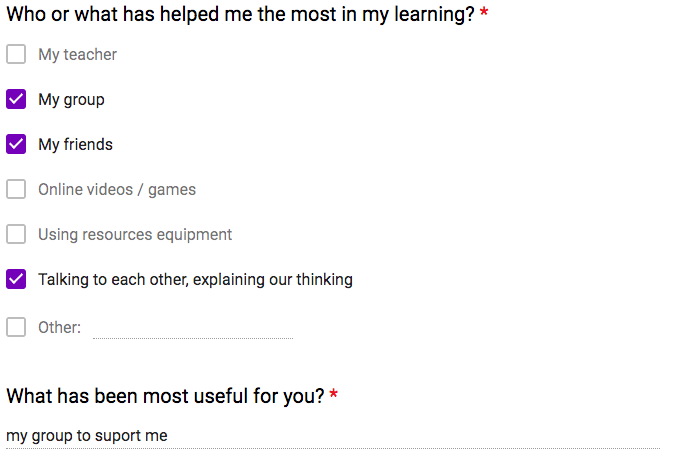Click the 'Who or what has helped me' question title
Viewport: 681px width, 461px height.
pyautogui.click(x=240, y=14)
